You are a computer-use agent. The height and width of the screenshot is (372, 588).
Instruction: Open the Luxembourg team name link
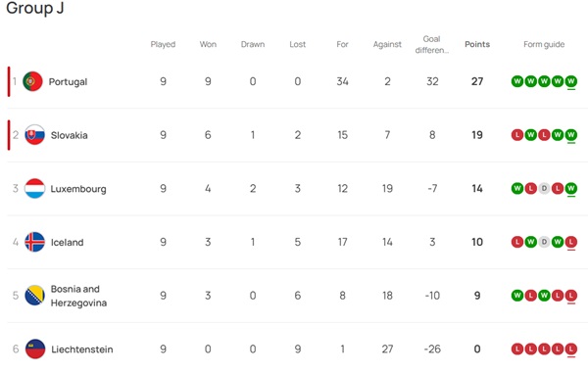pos(78,189)
